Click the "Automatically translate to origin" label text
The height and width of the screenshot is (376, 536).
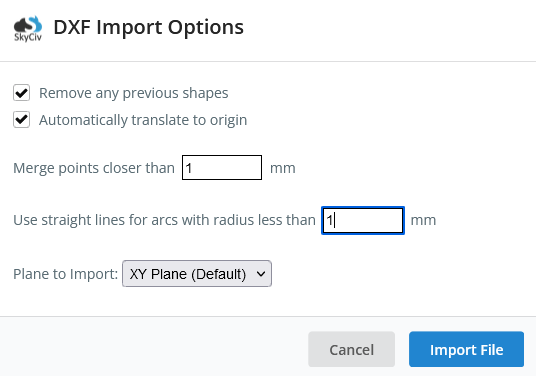(x=143, y=120)
